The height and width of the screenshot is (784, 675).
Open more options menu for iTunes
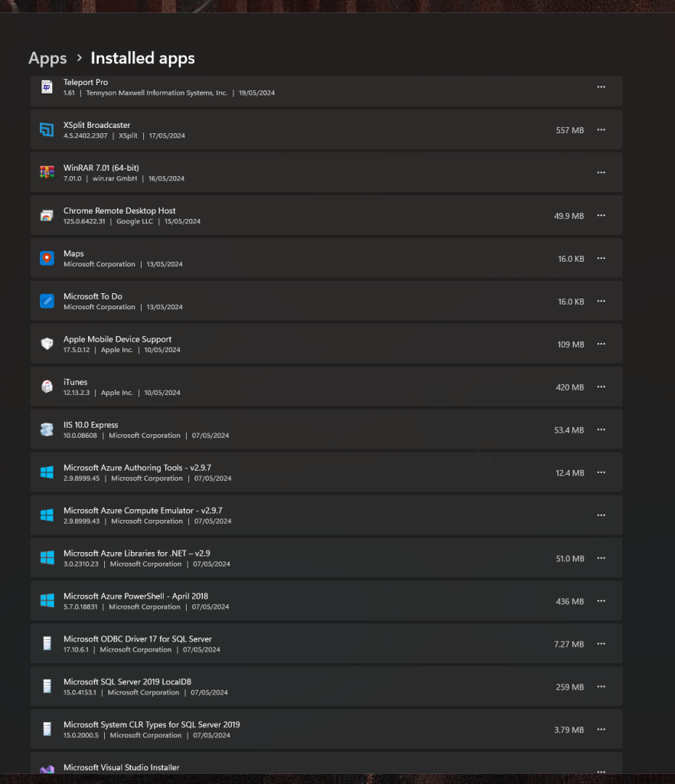tap(601, 387)
